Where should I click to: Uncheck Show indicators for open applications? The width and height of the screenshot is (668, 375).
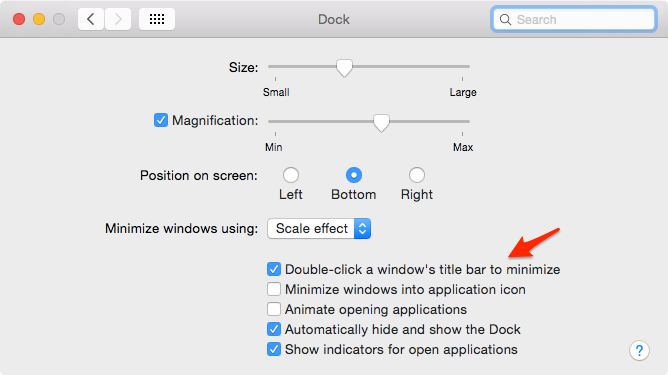coord(274,349)
